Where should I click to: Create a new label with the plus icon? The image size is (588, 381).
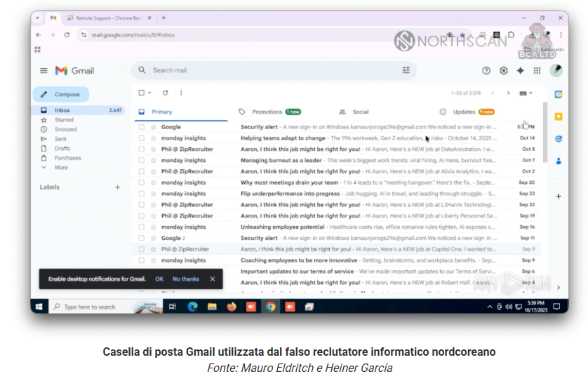(117, 187)
